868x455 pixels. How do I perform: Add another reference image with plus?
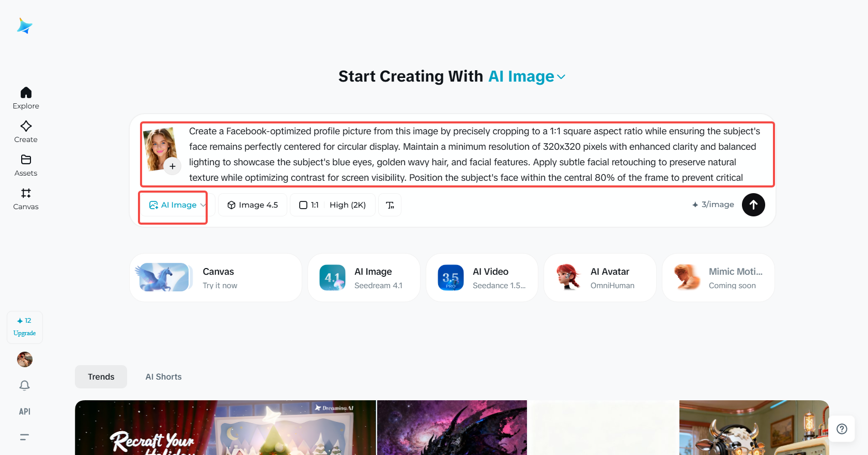tap(173, 166)
